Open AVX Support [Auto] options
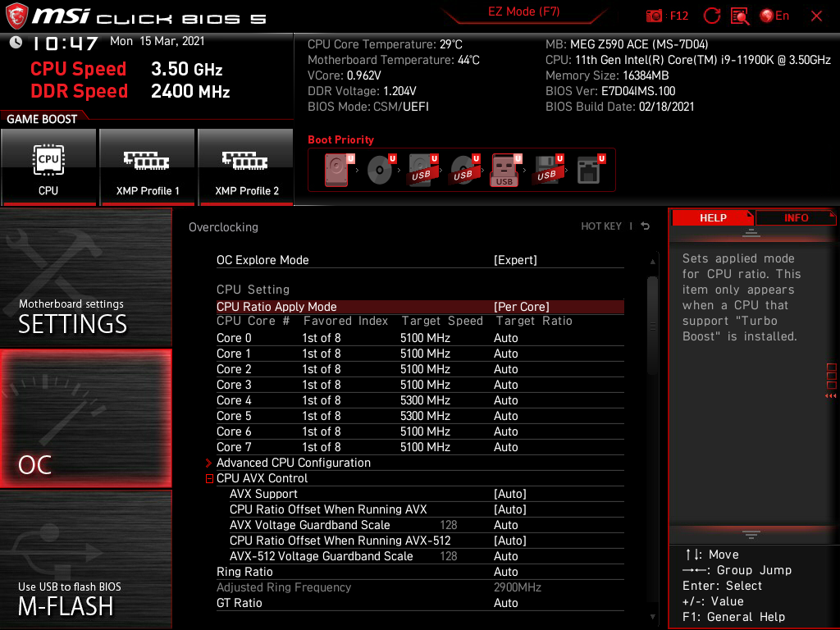 click(x=510, y=494)
